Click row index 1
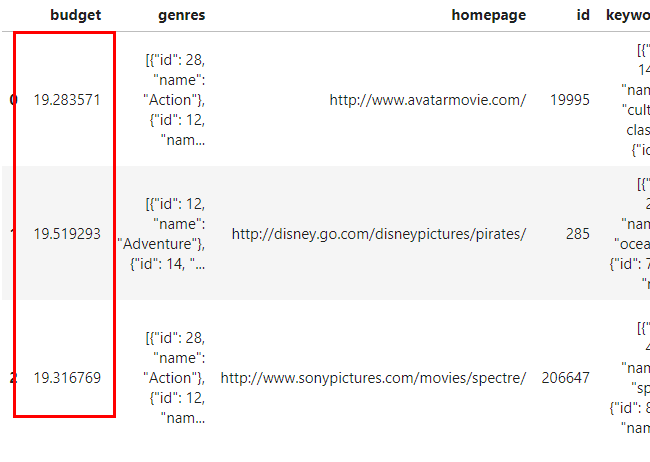The height and width of the screenshot is (462, 650). (x=13, y=234)
